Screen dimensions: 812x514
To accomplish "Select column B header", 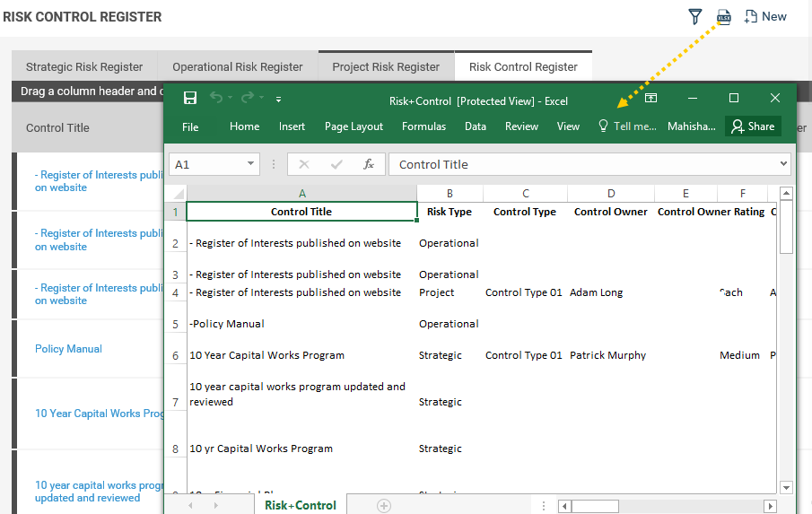I will [450, 194].
